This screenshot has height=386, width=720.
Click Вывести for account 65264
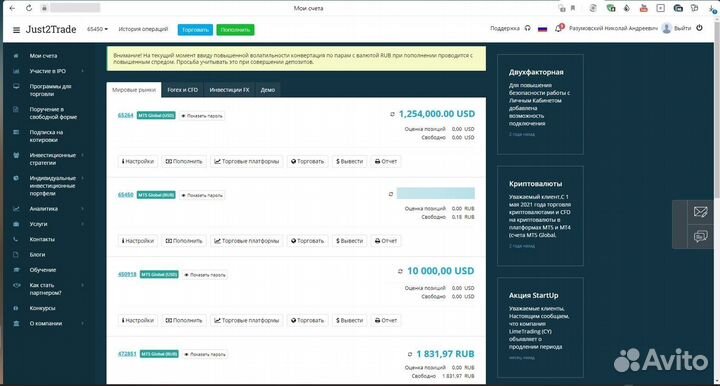coord(349,161)
